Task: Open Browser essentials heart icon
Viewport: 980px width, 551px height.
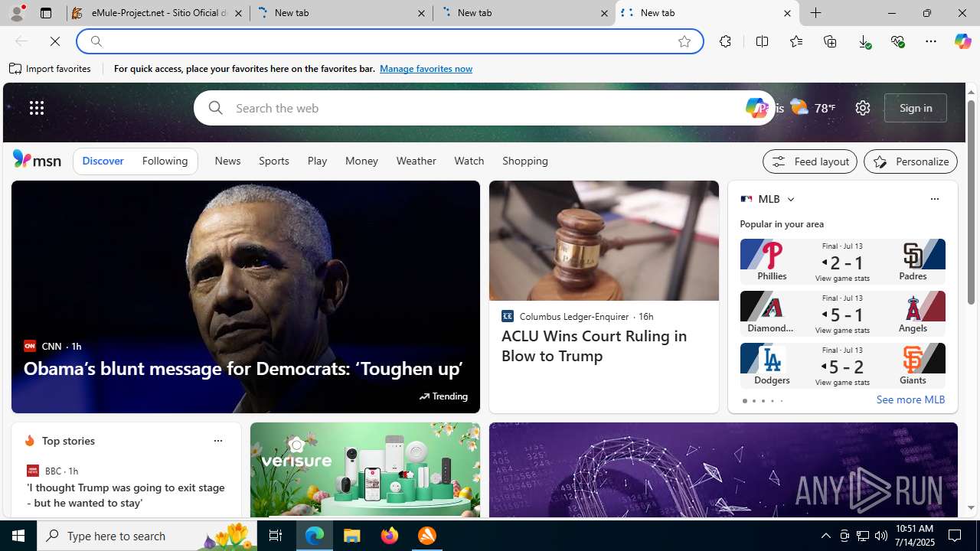Action: coord(897,41)
